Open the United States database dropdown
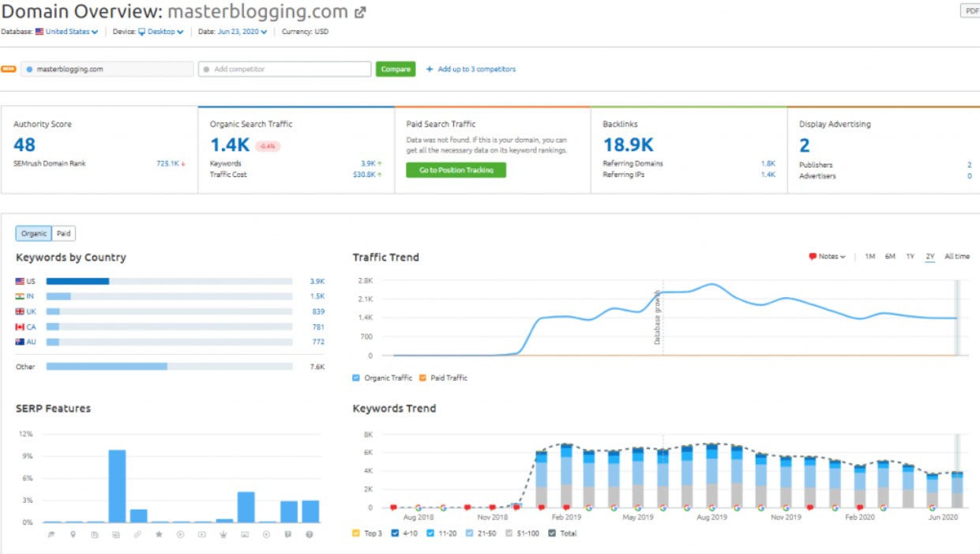This screenshot has width=980, height=554. pos(71,32)
